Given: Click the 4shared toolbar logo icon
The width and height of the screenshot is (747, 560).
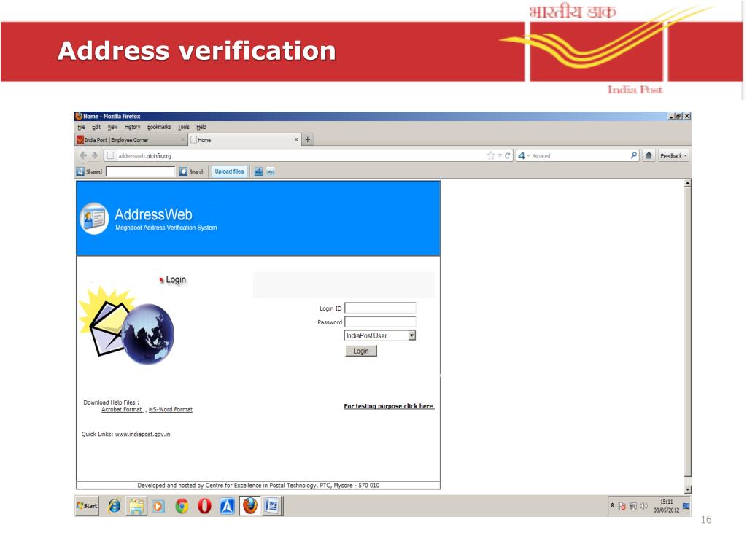Looking at the screenshot, I should [80, 171].
